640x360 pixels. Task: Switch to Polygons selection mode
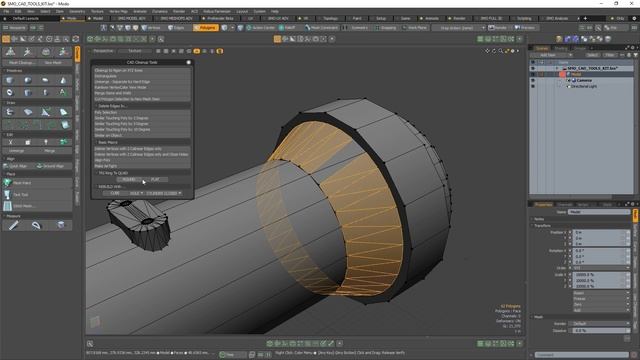[x=206, y=28]
